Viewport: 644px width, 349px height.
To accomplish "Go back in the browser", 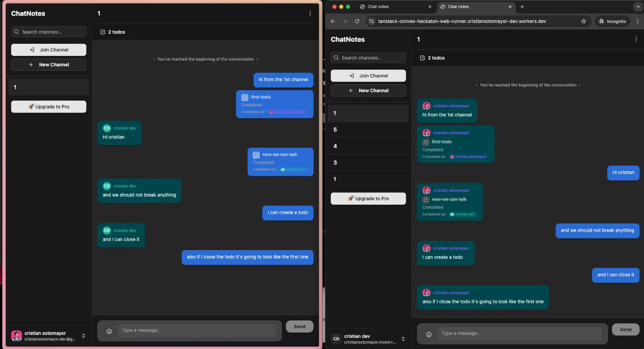I will tap(333, 21).
